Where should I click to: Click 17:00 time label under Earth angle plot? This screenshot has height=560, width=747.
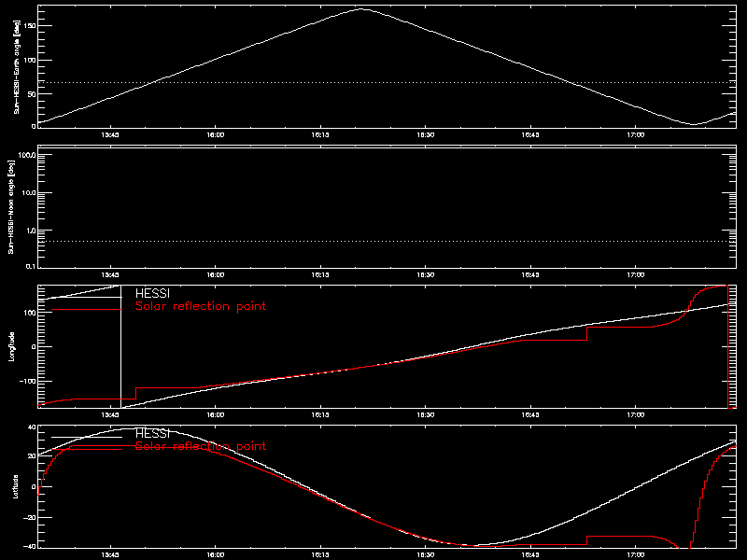click(636, 135)
